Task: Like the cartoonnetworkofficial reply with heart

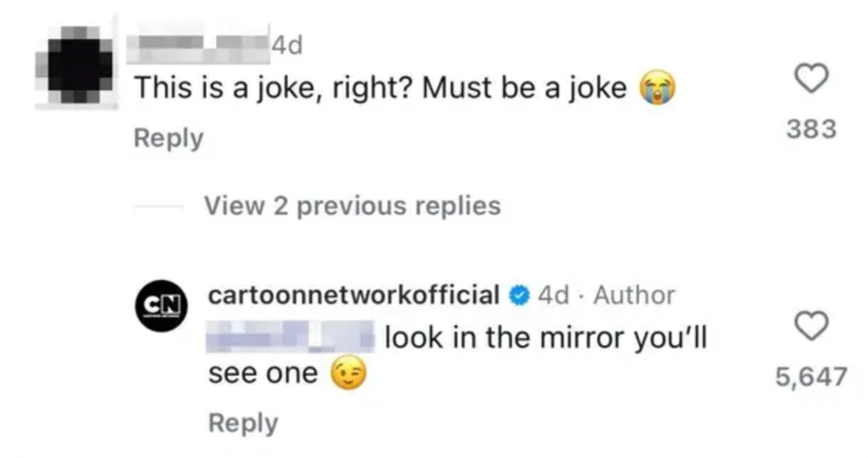Action: point(811,326)
